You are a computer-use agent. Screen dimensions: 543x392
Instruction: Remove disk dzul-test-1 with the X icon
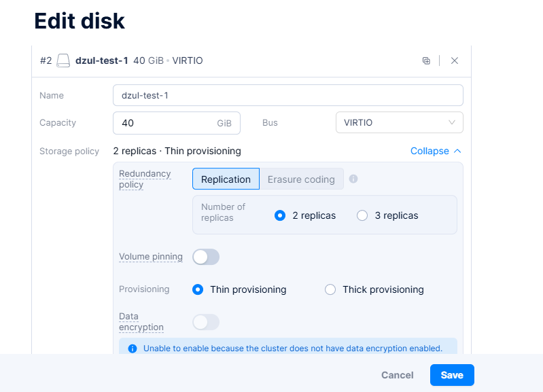455,60
